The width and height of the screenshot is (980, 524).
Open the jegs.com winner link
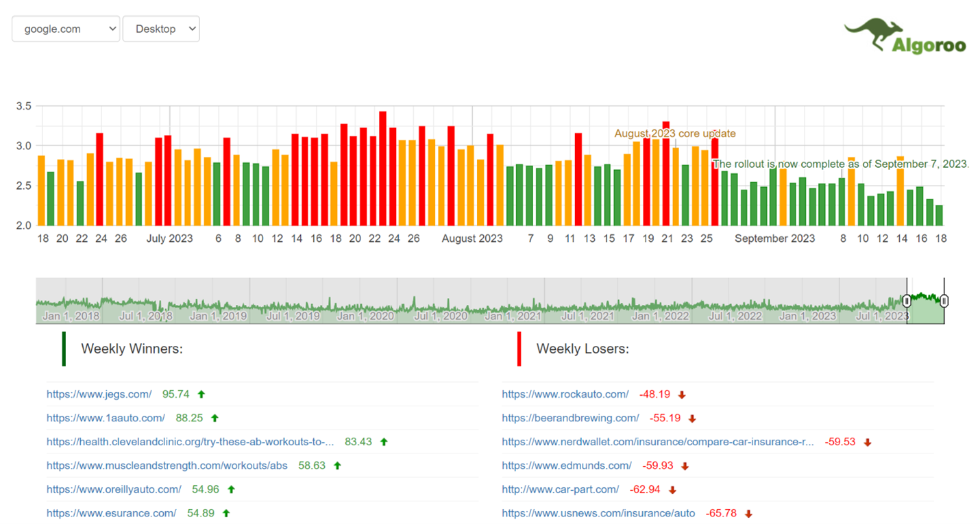point(99,394)
